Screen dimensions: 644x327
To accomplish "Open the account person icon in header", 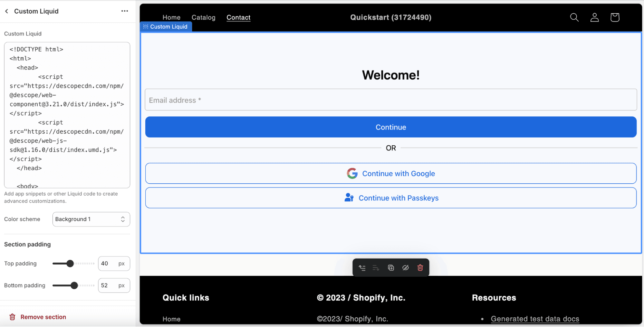I will (594, 17).
